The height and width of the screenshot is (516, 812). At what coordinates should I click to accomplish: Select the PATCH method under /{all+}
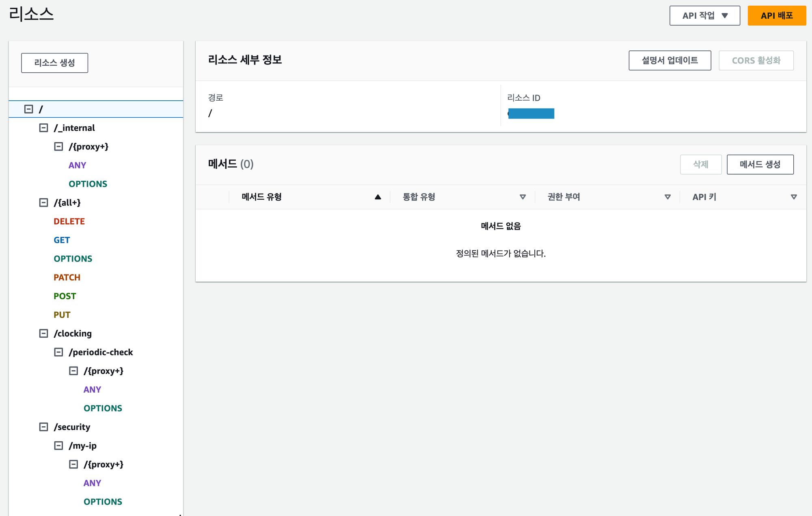(67, 277)
